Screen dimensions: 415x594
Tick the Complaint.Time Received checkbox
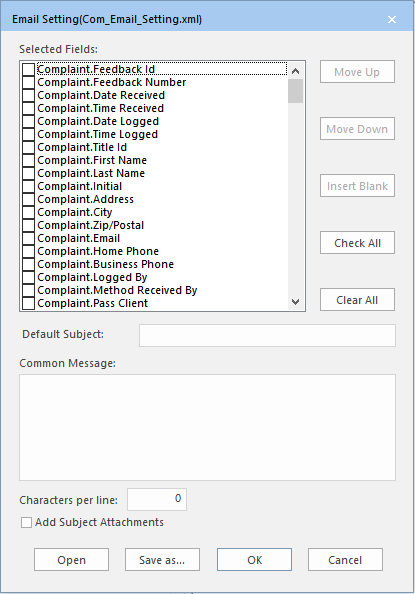[x=28, y=108]
